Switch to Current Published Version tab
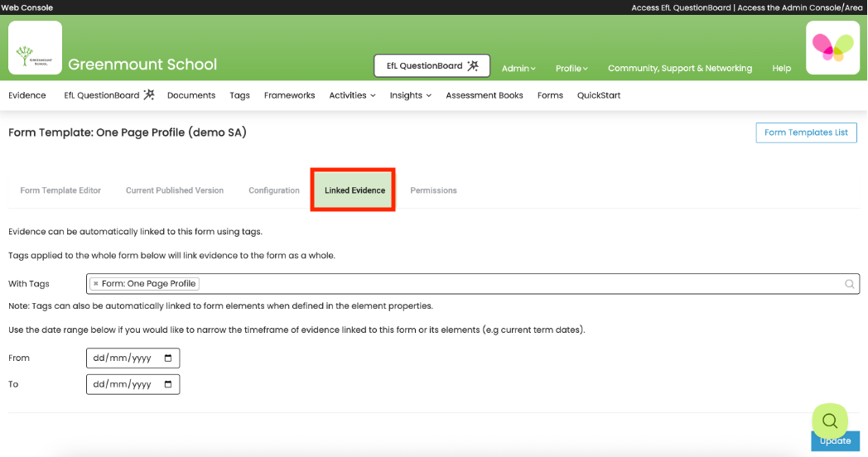Screen dimensions: 868x457 (x=175, y=190)
